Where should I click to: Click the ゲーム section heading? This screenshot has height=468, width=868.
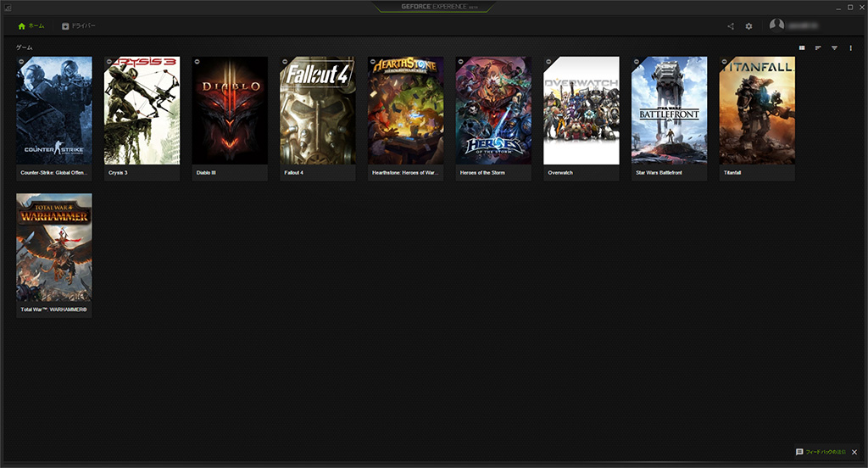25,47
